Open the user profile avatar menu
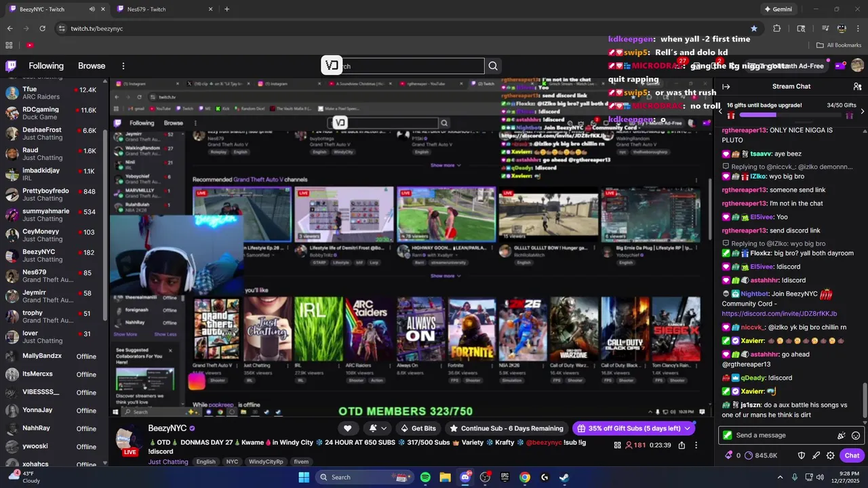Screen dimensions: 868x488 tap(857, 66)
